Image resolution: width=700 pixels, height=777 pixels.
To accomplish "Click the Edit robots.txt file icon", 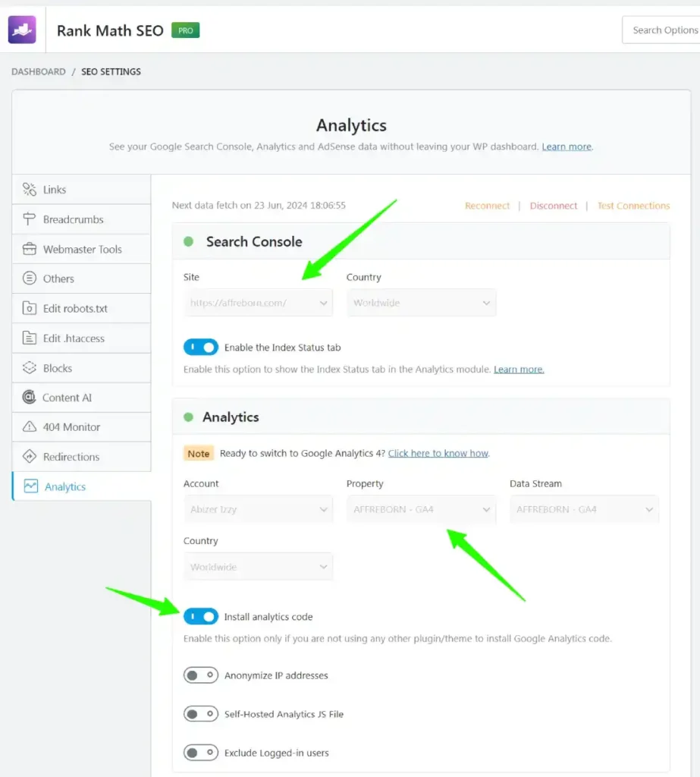I will pyautogui.click(x=30, y=308).
